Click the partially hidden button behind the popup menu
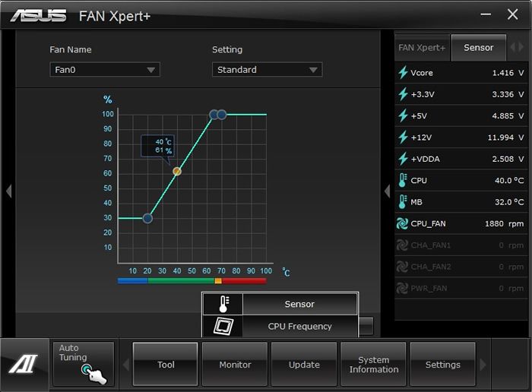The image size is (532, 392). [366, 326]
